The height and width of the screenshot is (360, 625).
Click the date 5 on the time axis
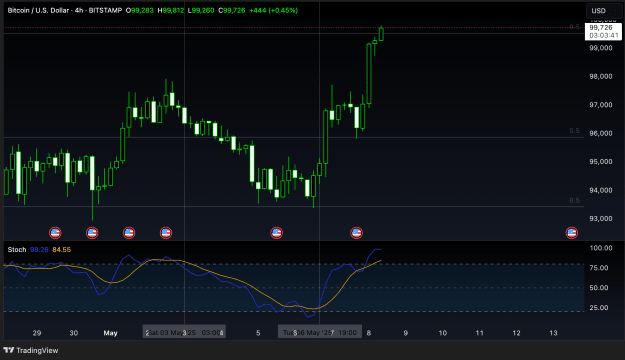258,333
